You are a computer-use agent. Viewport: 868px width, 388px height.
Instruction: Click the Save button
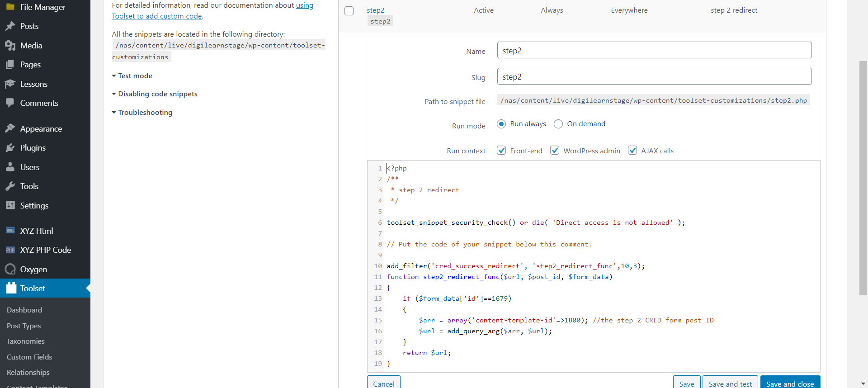[x=687, y=383]
